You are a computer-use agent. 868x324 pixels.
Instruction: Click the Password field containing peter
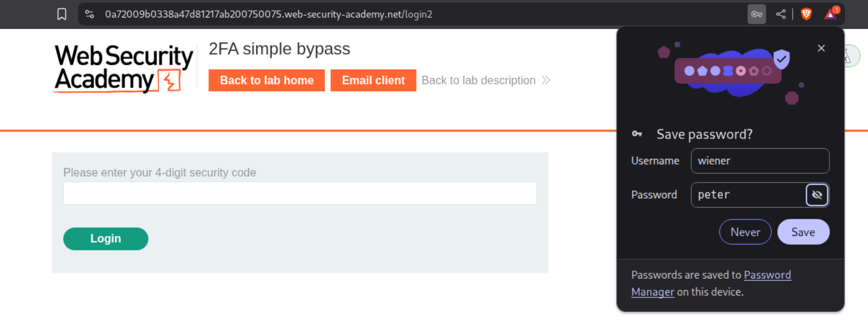coord(748,195)
